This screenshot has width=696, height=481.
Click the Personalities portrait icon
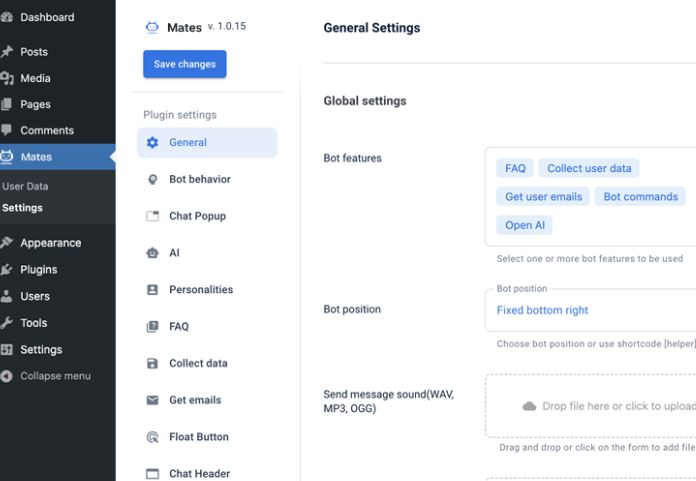(x=152, y=290)
